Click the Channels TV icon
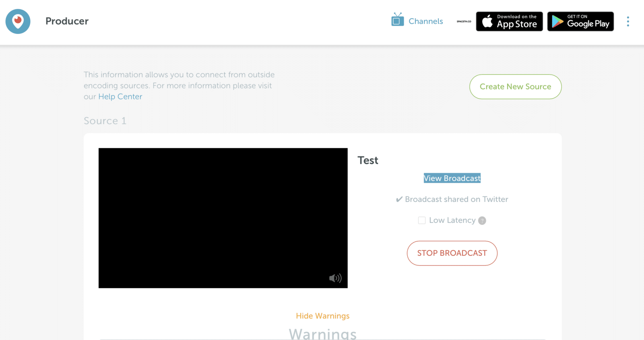The width and height of the screenshot is (644, 340). 397,20
